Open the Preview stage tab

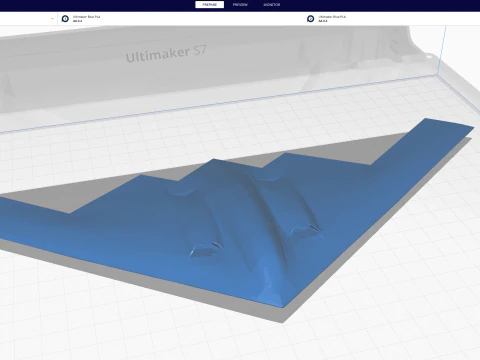(x=240, y=5)
